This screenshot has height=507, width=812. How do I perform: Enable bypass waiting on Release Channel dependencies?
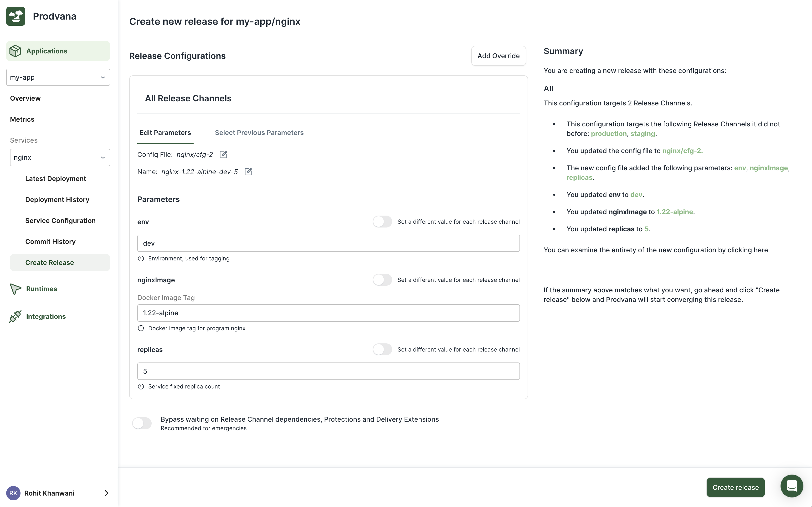(x=142, y=423)
